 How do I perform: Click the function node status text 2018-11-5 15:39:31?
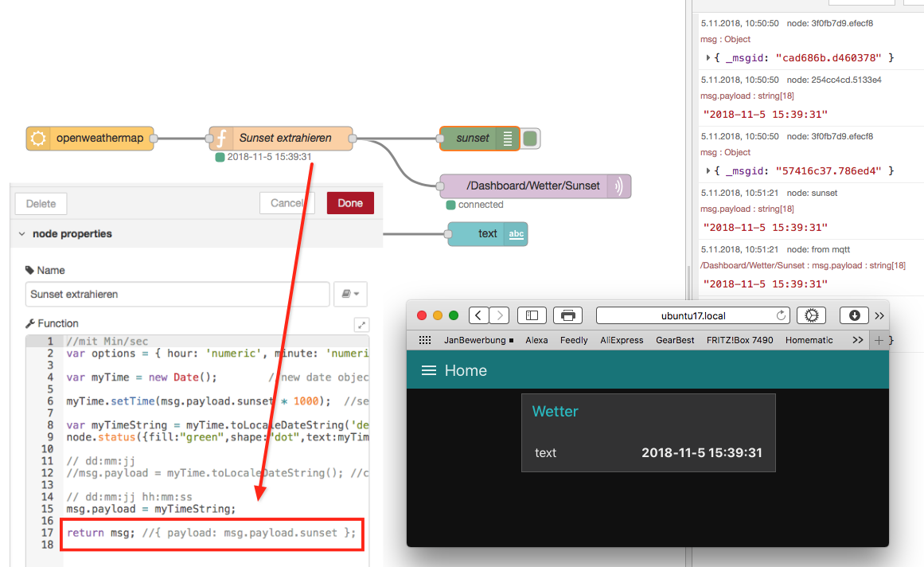tap(269, 157)
